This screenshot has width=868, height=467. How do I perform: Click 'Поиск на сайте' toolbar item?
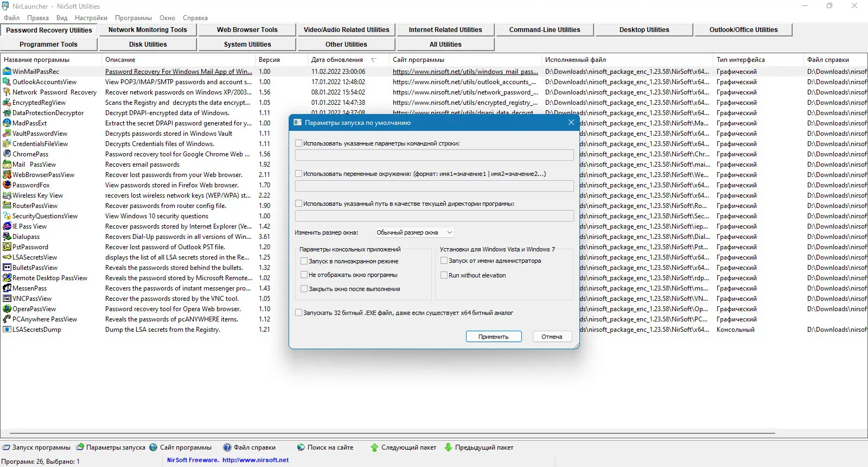[x=325, y=447]
